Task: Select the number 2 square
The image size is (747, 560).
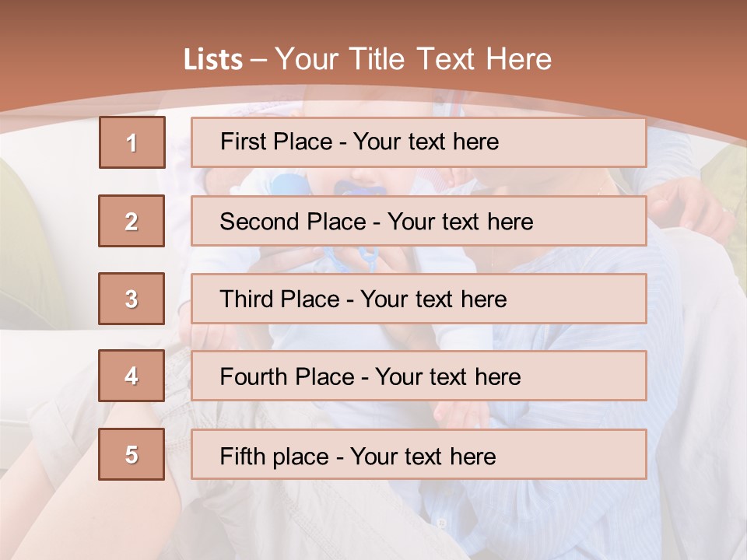Action: coord(132,221)
